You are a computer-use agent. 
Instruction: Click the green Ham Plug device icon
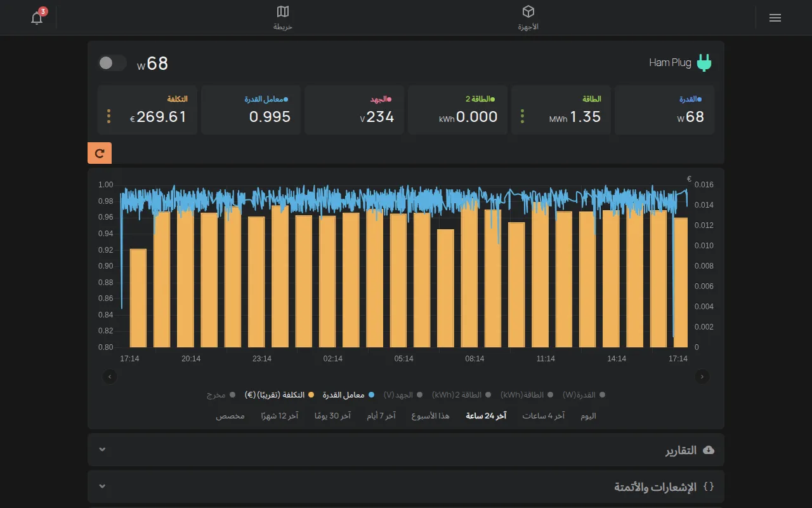(704, 63)
